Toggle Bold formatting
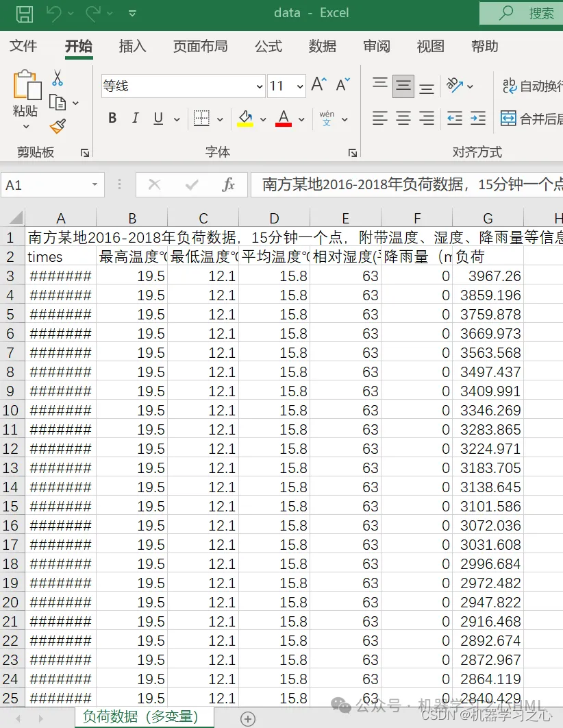 112,119
